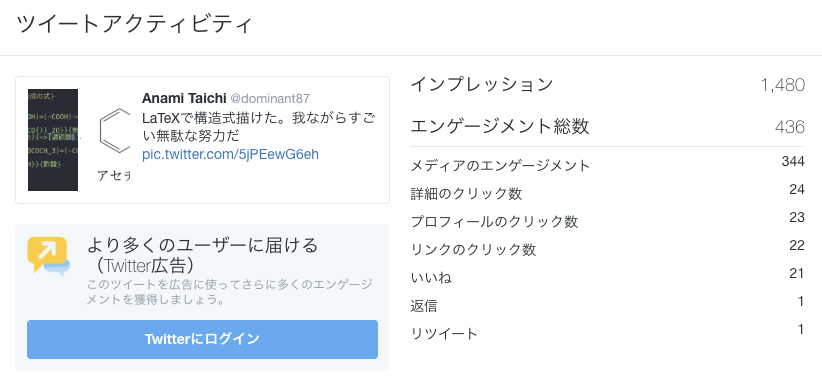
Task: Click the 1,480 impressions value
Action: 783,85
